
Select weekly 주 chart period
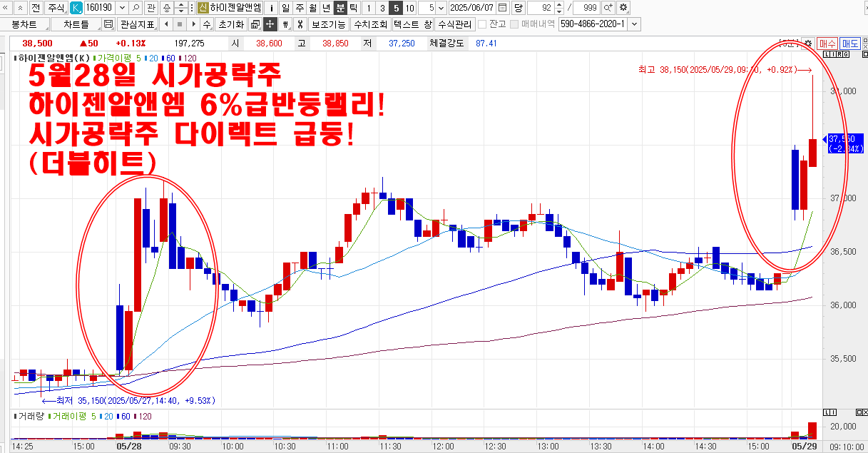(299, 8)
